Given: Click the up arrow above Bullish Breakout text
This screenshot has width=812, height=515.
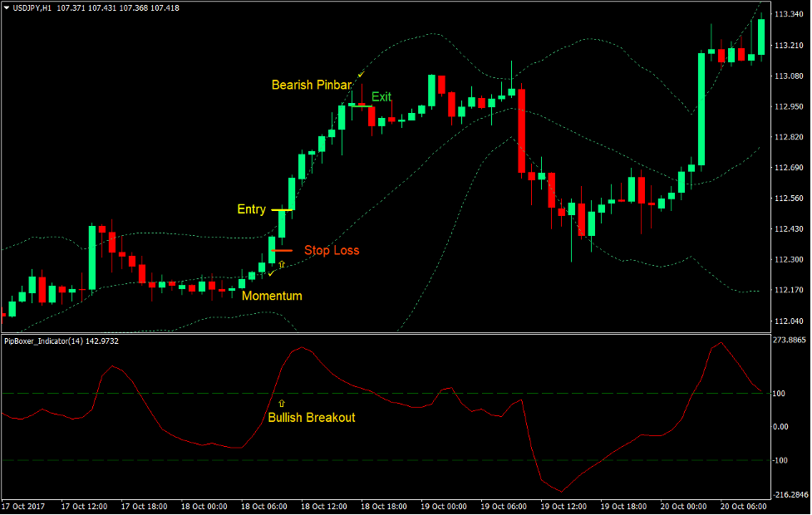Looking at the screenshot, I should [282, 403].
